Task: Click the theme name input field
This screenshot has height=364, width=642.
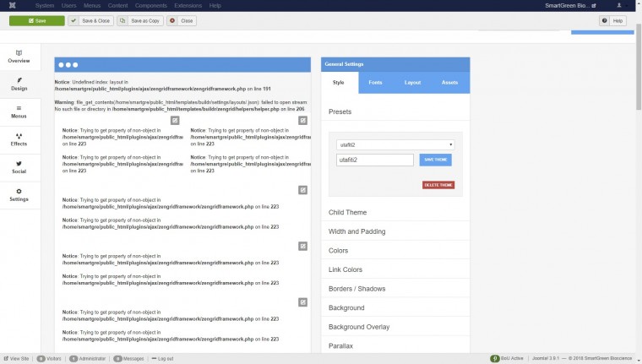Action: point(374,160)
